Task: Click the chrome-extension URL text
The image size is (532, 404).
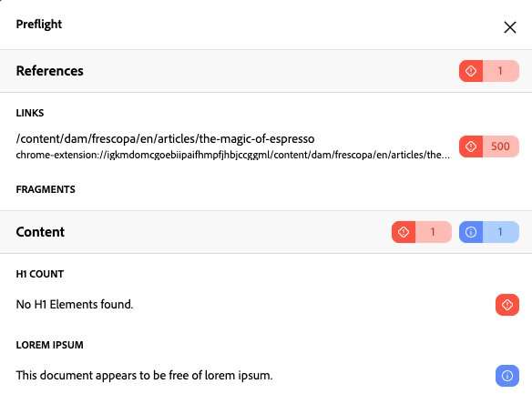Action: [233, 155]
